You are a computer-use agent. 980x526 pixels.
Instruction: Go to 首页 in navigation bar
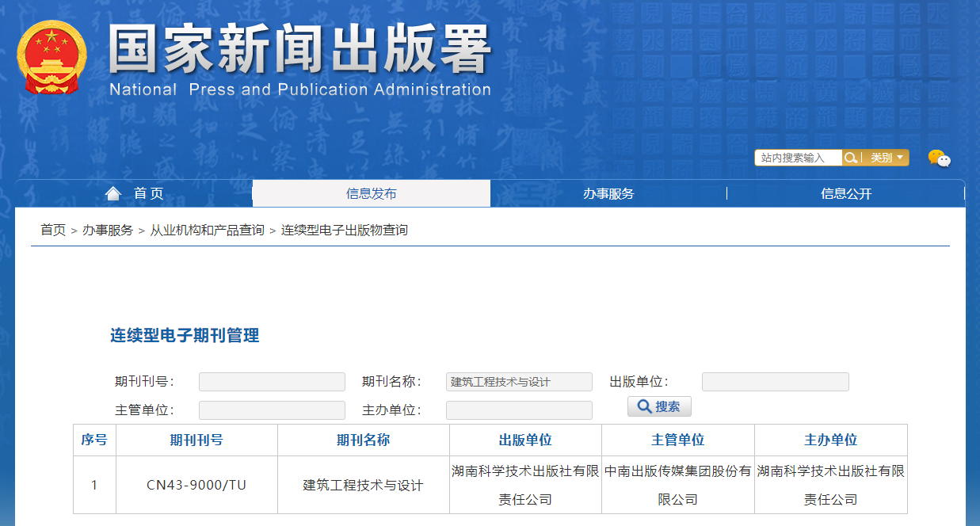point(148,194)
